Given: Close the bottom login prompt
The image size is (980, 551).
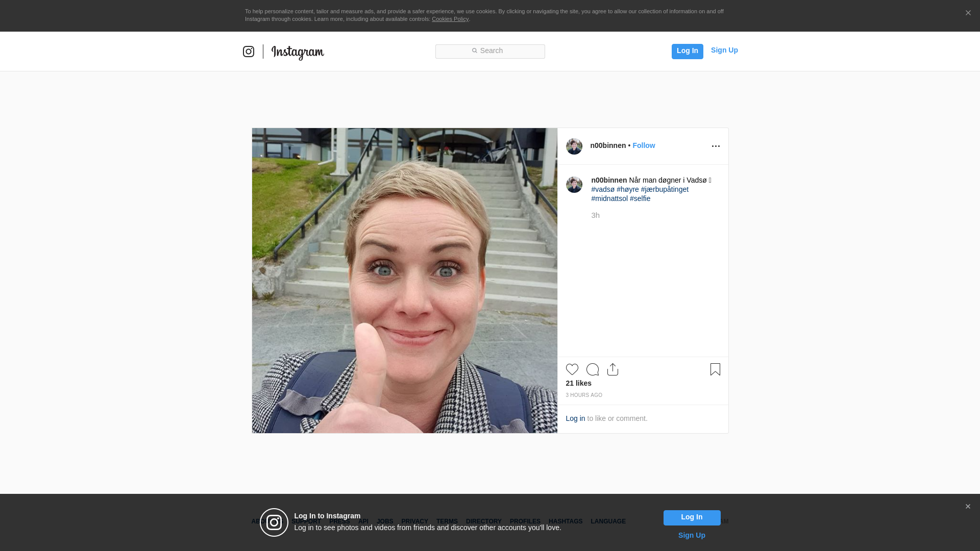Looking at the screenshot, I should tap(968, 507).
